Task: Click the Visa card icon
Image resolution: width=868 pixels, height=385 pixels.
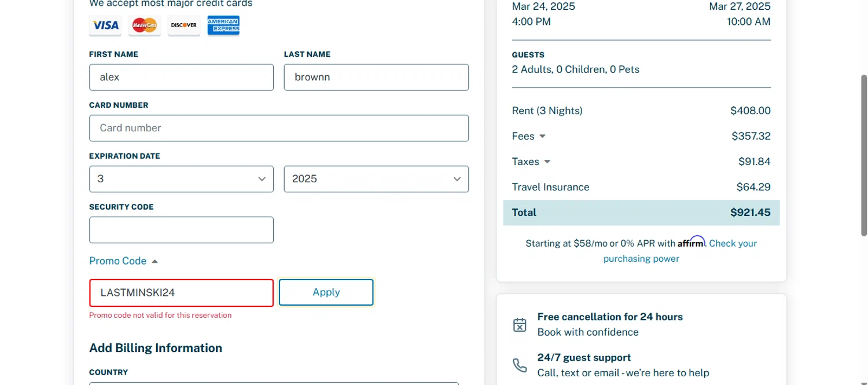Action: 105,25
